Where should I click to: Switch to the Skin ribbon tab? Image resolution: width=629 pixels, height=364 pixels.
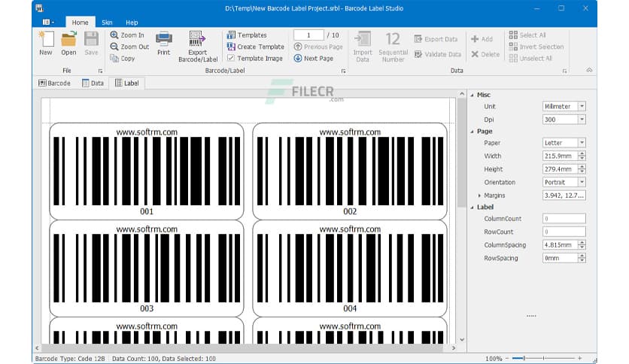[x=107, y=23]
